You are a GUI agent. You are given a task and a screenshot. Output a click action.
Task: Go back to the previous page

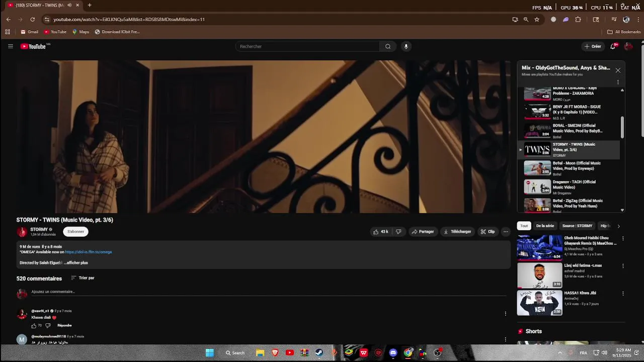pyautogui.click(x=8, y=20)
